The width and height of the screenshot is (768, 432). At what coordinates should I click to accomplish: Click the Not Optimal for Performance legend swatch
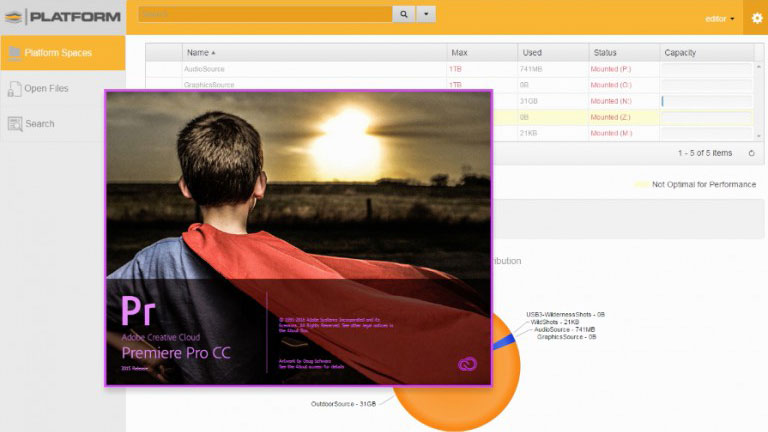point(641,185)
